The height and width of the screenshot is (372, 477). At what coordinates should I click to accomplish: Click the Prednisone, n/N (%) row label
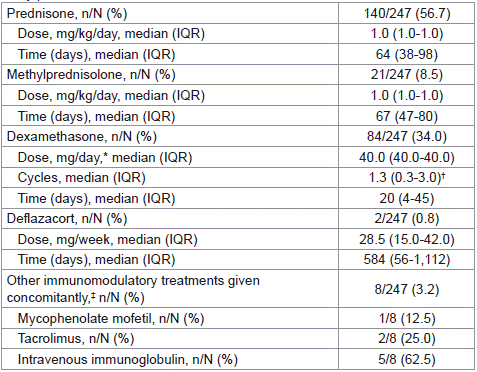click(x=67, y=13)
